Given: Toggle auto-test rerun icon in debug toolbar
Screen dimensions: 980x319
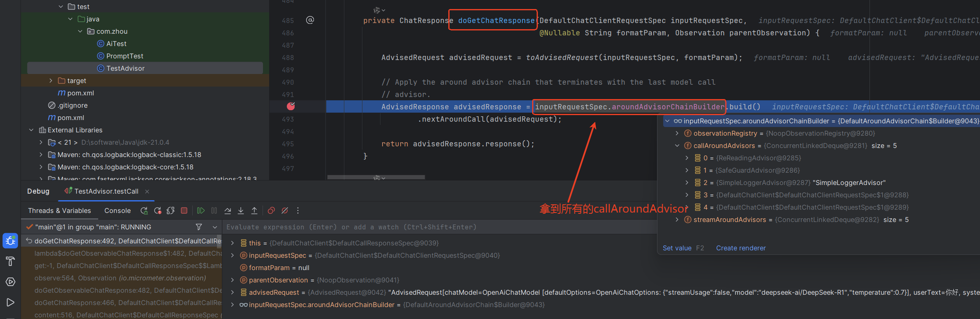Looking at the screenshot, I should (171, 210).
